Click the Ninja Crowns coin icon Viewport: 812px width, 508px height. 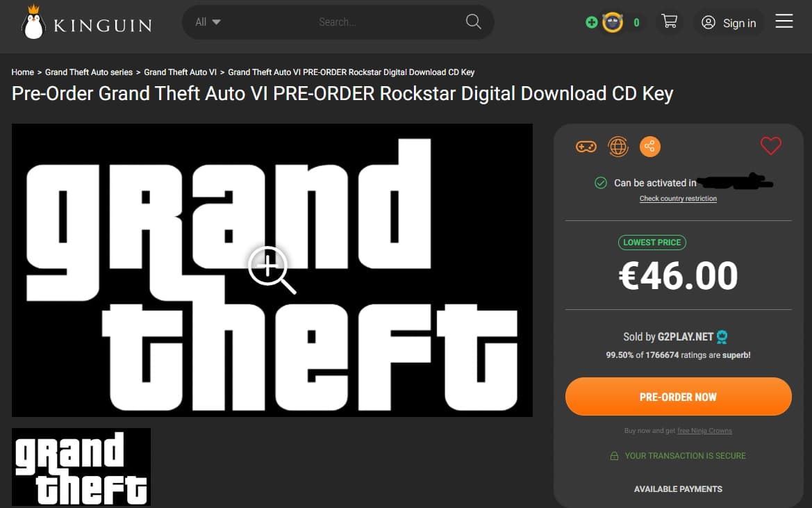point(613,22)
